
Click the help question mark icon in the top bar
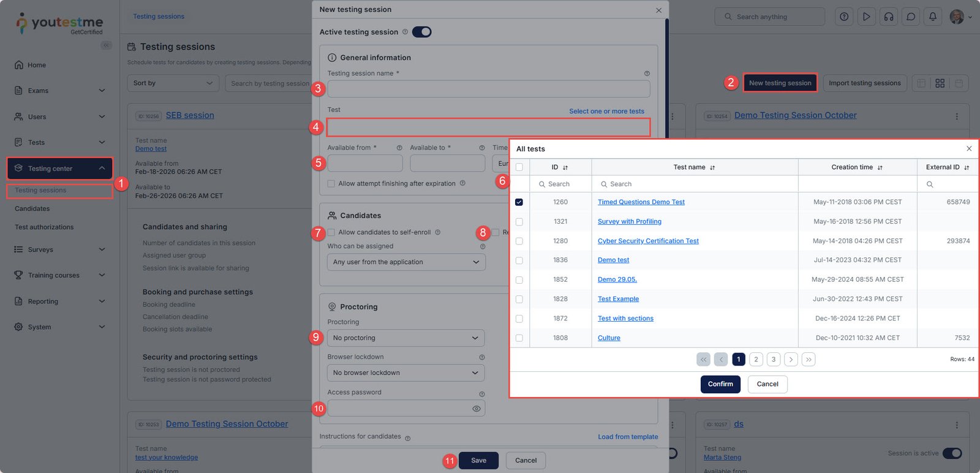coord(844,17)
